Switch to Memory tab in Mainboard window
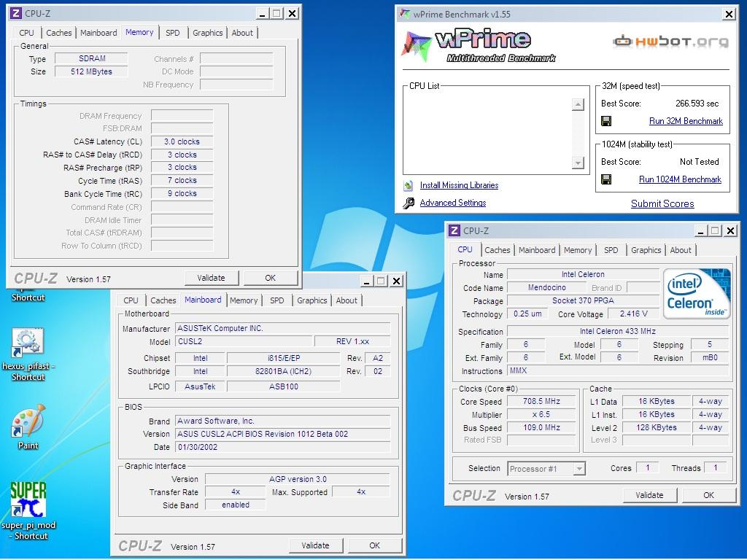The height and width of the screenshot is (560, 747). 244,300
